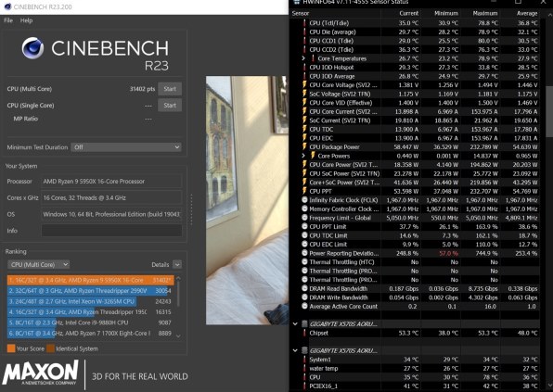Click the CPU Package Power lightning icon
Screen dimensions: 553x392
304,146
